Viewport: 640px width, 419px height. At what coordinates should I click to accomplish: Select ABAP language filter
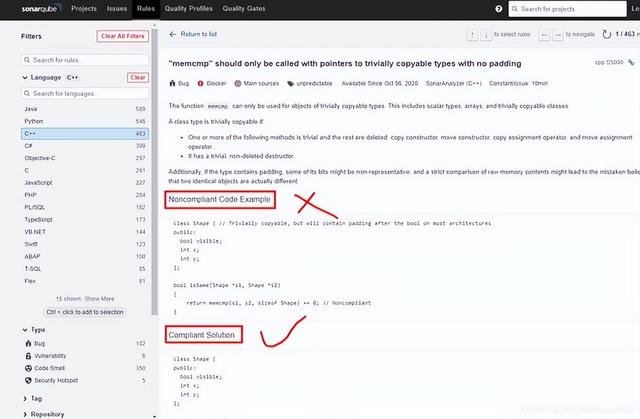click(85, 256)
